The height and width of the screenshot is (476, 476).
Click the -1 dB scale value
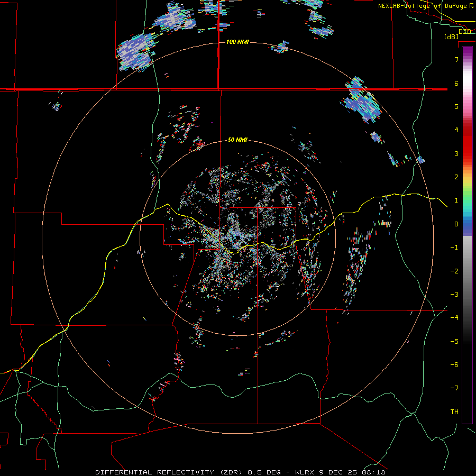pos(454,248)
